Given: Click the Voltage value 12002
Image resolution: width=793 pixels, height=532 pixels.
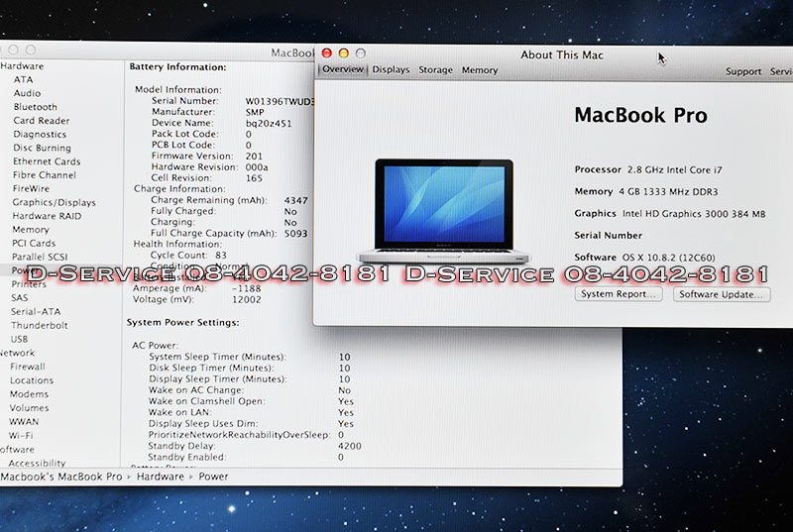Looking at the screenshot, I should [247, 299].
